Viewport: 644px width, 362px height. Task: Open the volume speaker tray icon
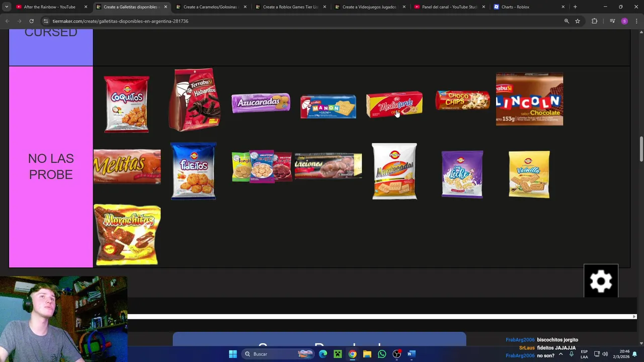click(605, 354)
